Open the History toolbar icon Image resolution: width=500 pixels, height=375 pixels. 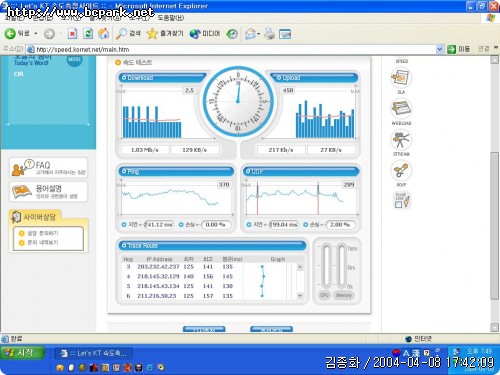(x=232, y=33)
